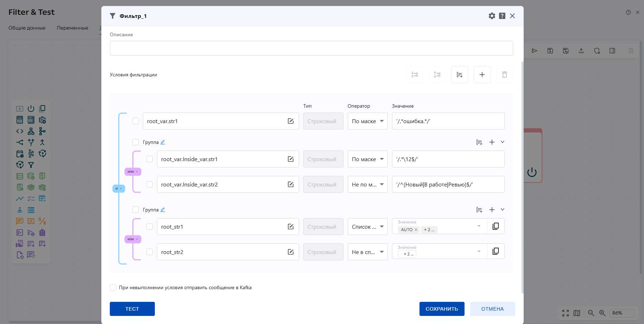The width and height of the screenshot is (644, 324).
Task: Click delete trash icon in Условия фильтрации toolbar
Action: pos(505,75)
